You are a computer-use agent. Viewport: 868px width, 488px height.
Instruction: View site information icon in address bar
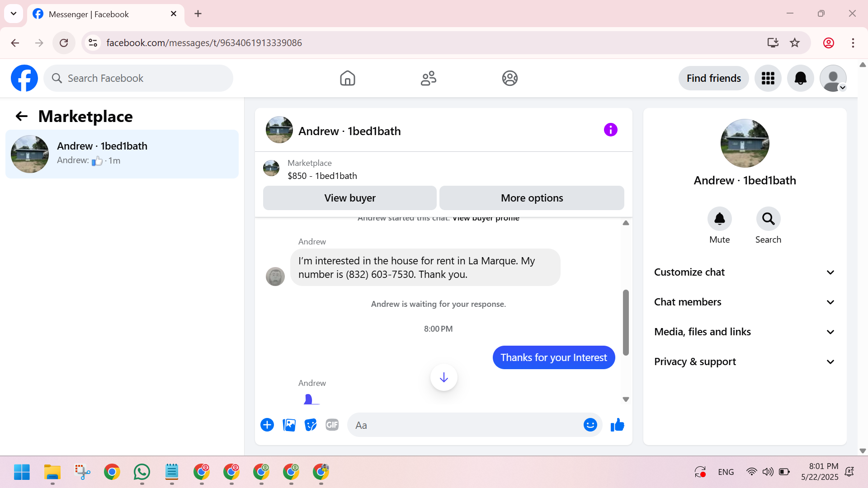(93, 43)
